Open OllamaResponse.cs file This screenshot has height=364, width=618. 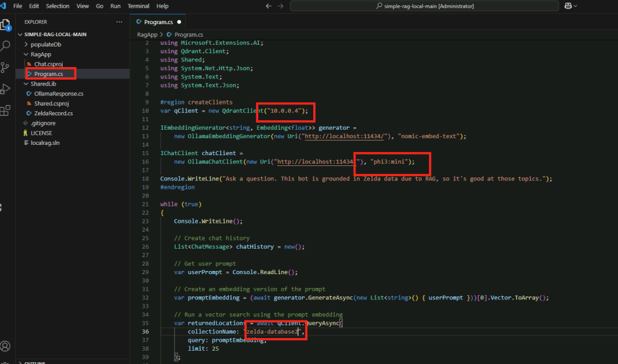tap(59, 94)
